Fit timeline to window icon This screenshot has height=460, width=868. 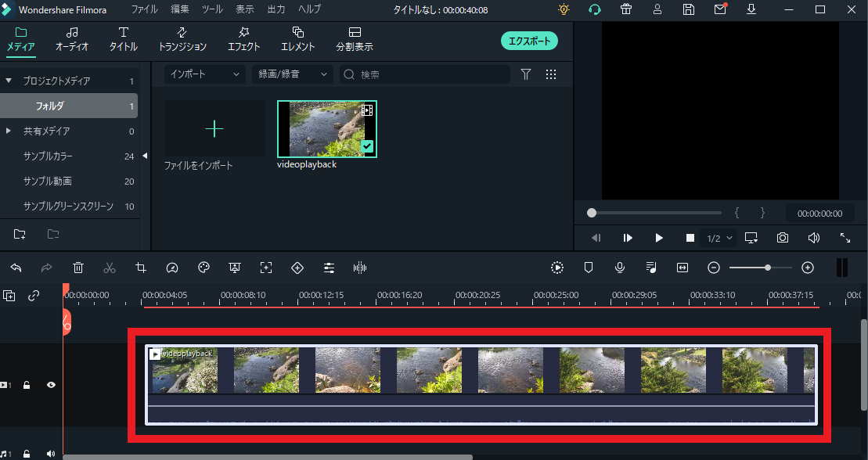coord(683,268)
